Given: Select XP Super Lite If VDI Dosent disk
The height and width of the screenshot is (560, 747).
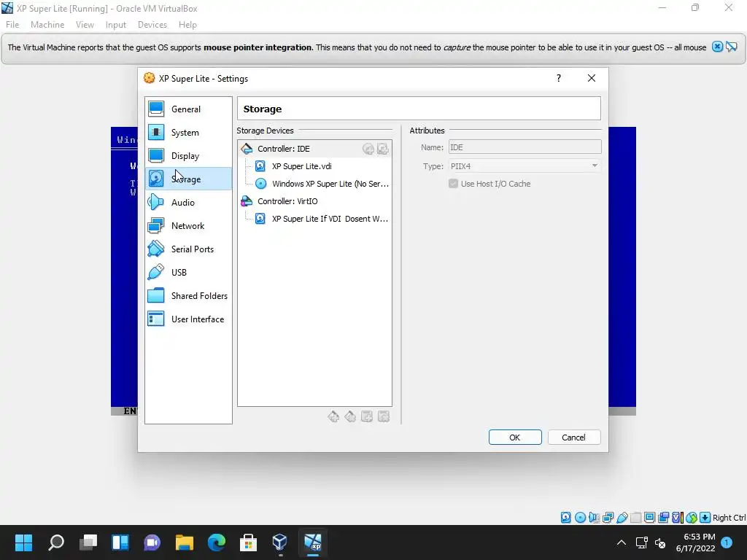Looking at the screenshot, I should [x=315, y=219].
